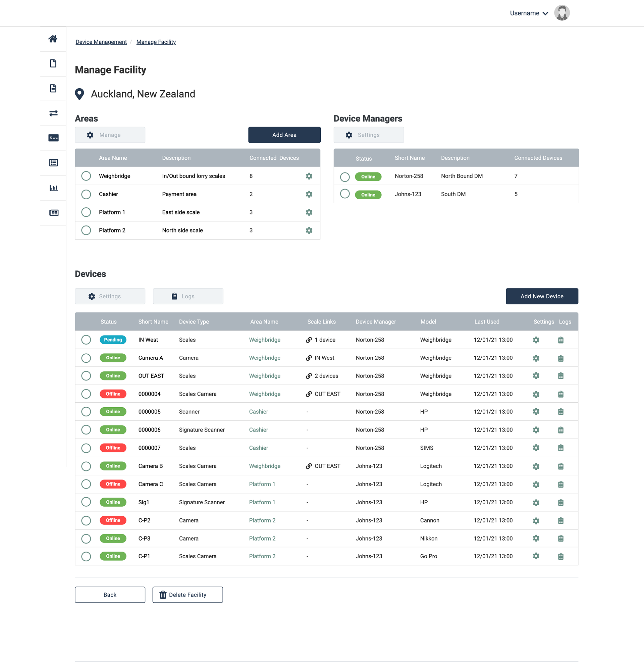Open the home icon in sidebar
Image resolution: width=644 pixels, height=662 pixels.
click(53, 39)
